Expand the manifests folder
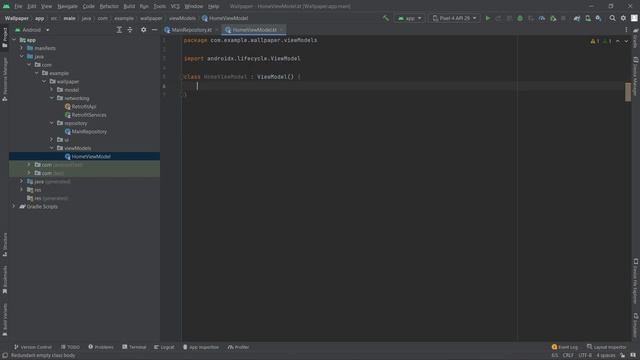The width and height of the screenshot is (640, 360). [22, 48]
